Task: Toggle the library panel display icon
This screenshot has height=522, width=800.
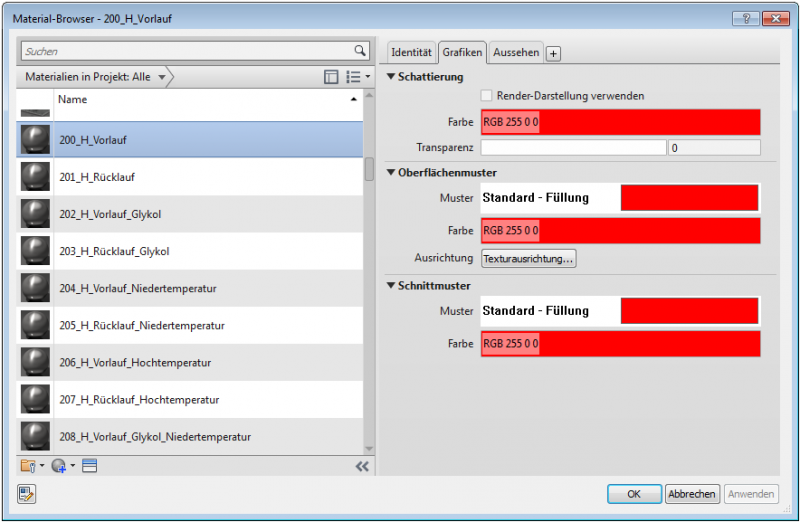Action: click(331, 77)
